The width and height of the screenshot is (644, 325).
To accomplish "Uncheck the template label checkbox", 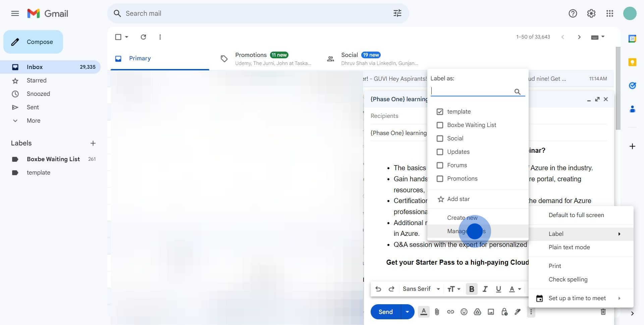I will tap(440, 112).
